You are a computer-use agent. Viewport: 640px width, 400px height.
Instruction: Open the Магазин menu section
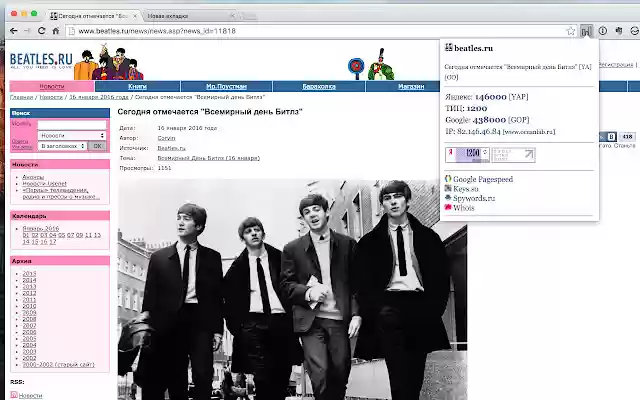point(411,86)
